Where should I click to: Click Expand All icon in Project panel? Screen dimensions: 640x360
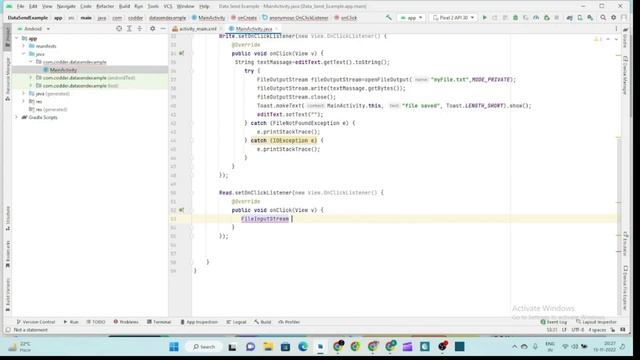[x=129, y=29]
